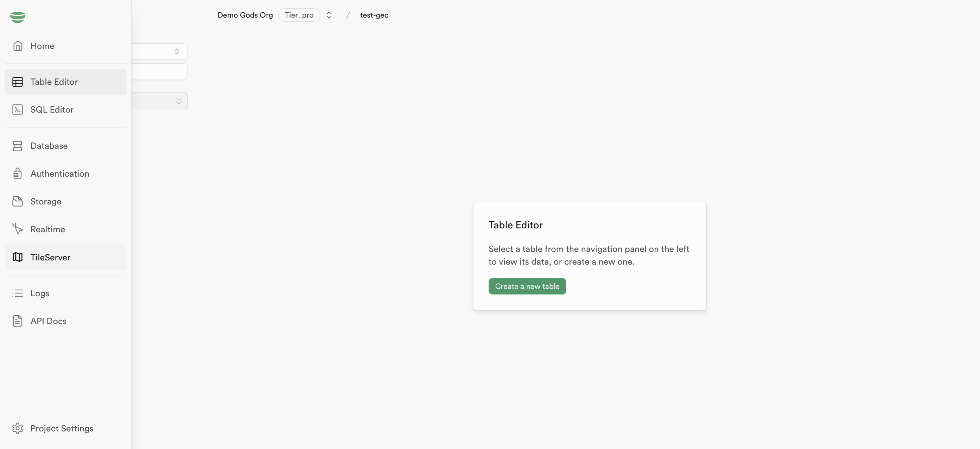980x449 pixels.
Task: Click the Demo Gods Org breadcrumb
Action: coord(245,15)
